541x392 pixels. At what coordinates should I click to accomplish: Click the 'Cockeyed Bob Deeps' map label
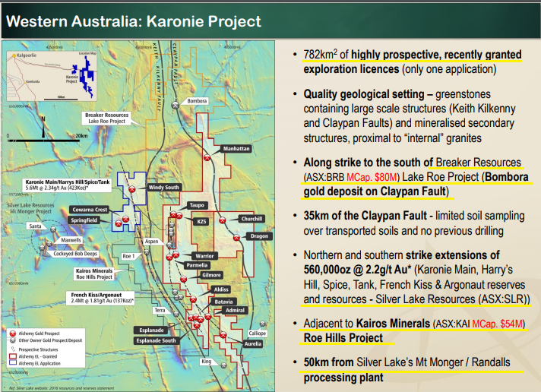click(x=75, y=254)
